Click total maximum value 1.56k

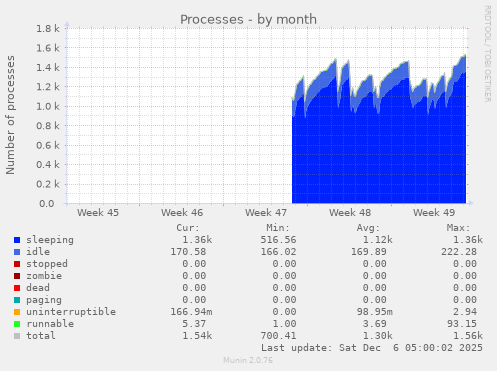pos(468,336)
